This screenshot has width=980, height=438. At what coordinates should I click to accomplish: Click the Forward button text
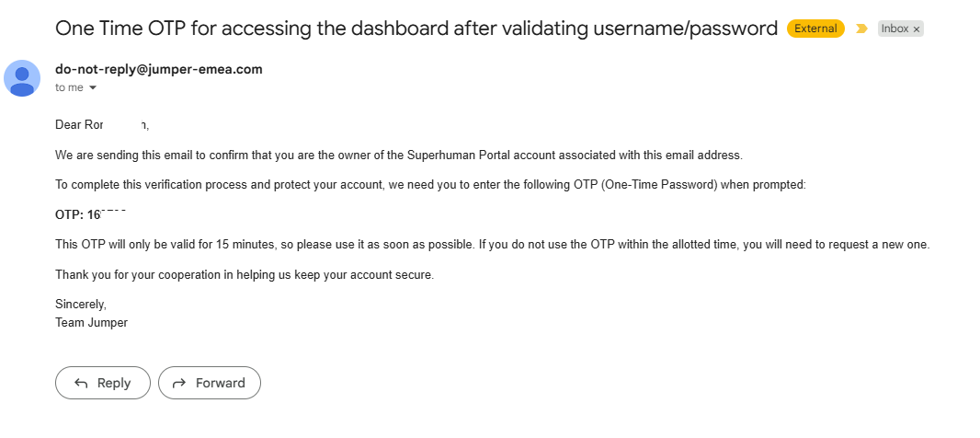point(220,383)
